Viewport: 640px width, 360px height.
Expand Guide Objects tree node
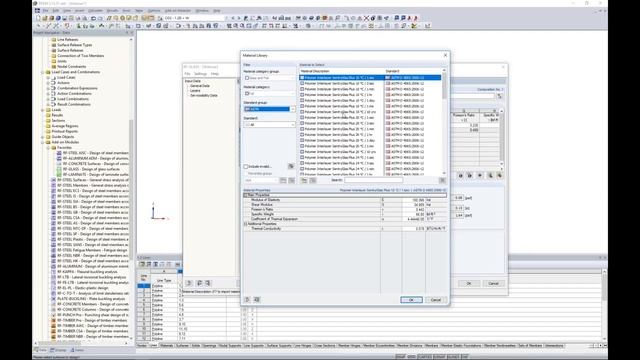[43, 137]
